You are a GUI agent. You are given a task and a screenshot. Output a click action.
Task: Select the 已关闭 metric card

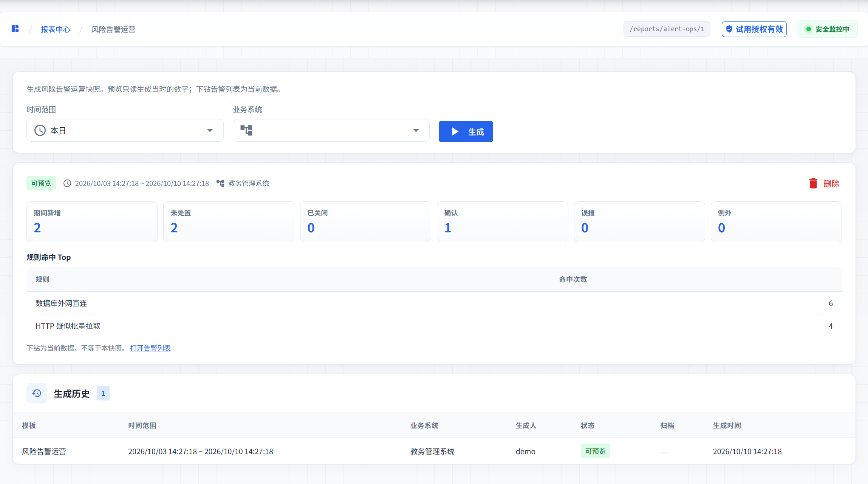tap(365, 222)
